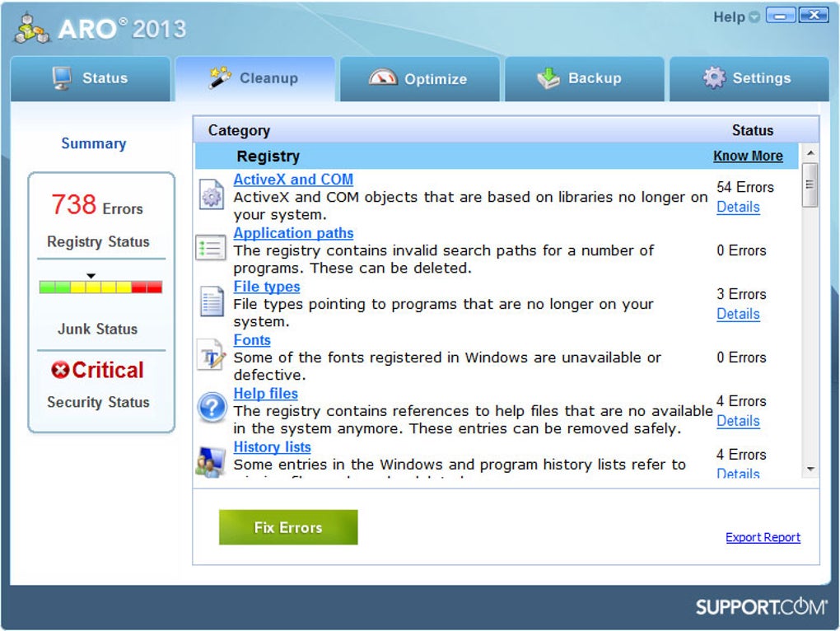
Task: Go to the Backup tab
Action: (x=584, y=79)
